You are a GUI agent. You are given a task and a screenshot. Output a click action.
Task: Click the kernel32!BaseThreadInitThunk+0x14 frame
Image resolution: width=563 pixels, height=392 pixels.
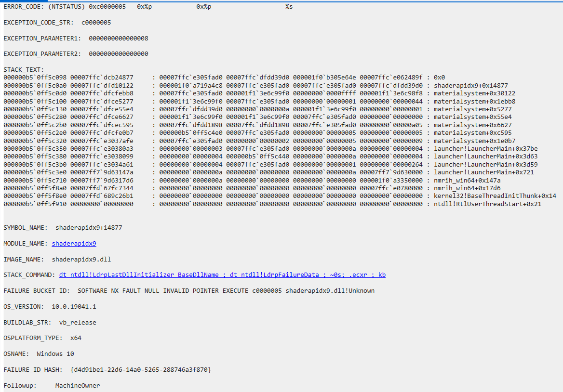tap(495, 196)
